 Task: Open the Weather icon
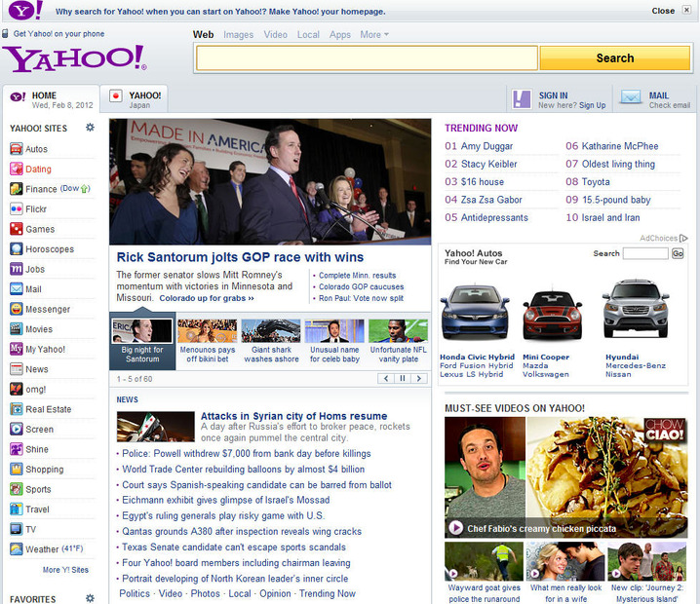click(x=16, y=549)
